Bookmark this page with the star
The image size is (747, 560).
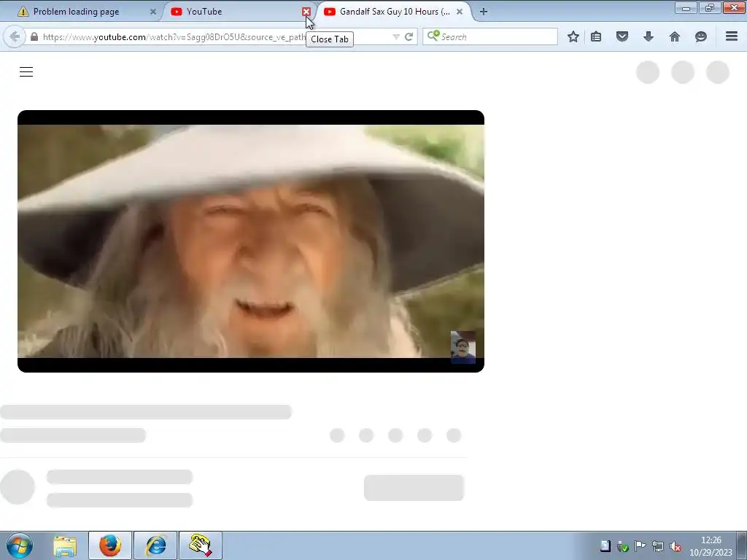tap(573, 36)
